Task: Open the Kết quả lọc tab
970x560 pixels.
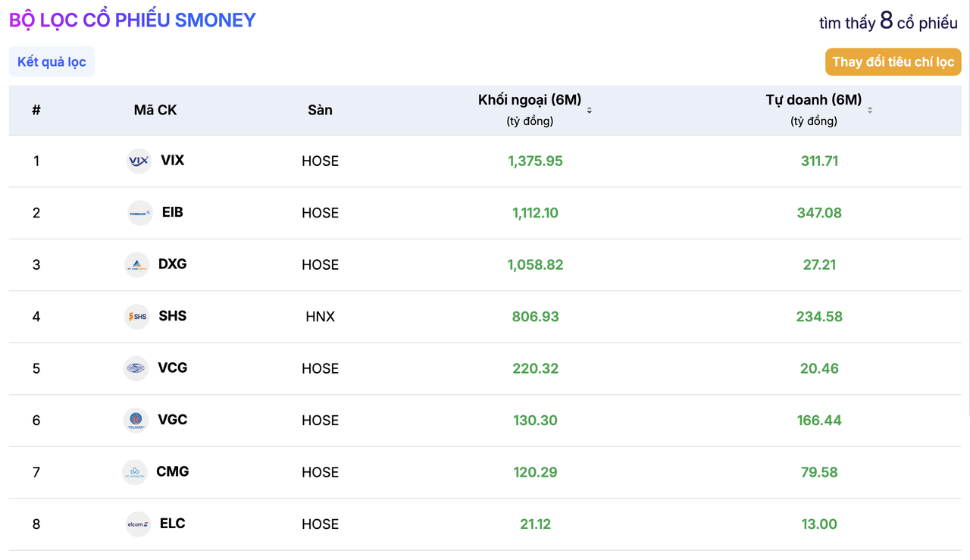Action: pyautogui.click(x=52, y=62)
